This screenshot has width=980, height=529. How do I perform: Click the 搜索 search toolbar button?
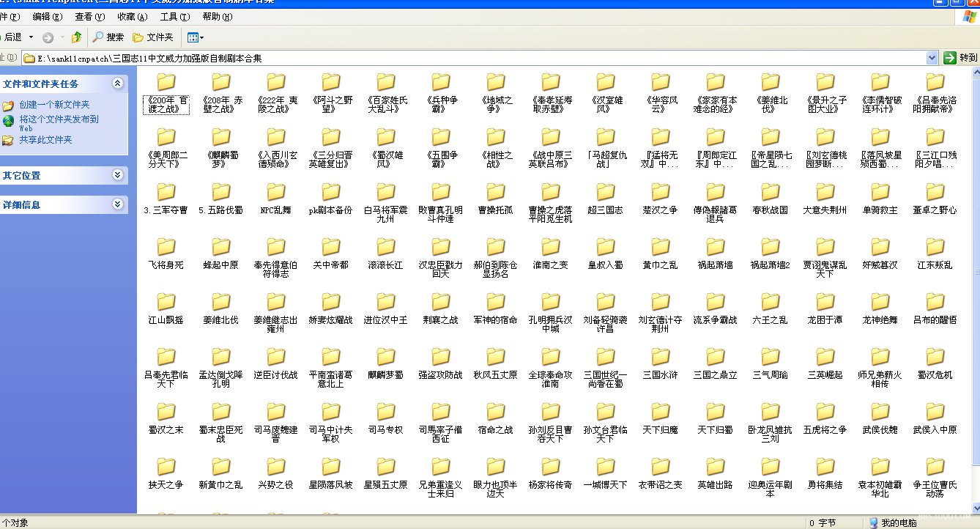(108, 37)
